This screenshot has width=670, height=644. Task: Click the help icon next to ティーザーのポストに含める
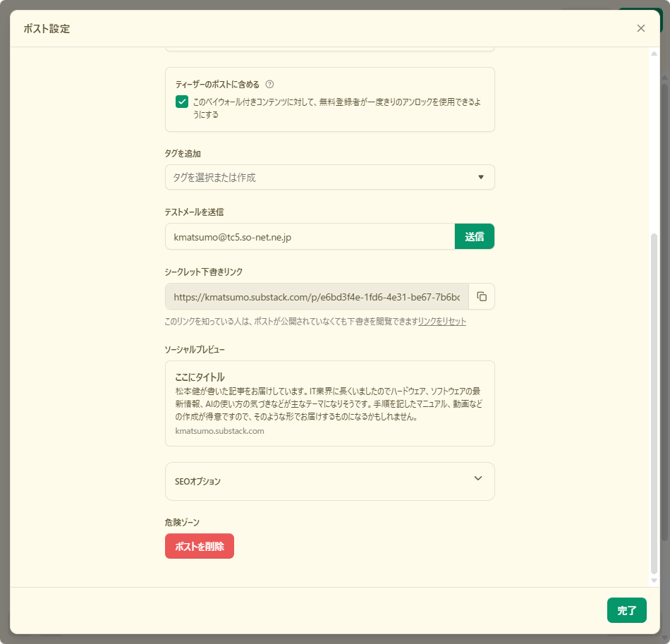tap(269, 84)
